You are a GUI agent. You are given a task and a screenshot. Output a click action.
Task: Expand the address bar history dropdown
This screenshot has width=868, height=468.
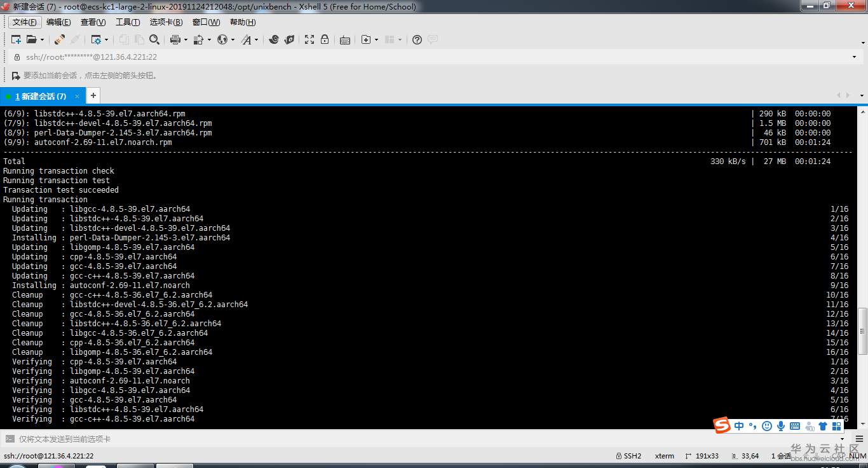click(x=854, y=57)
